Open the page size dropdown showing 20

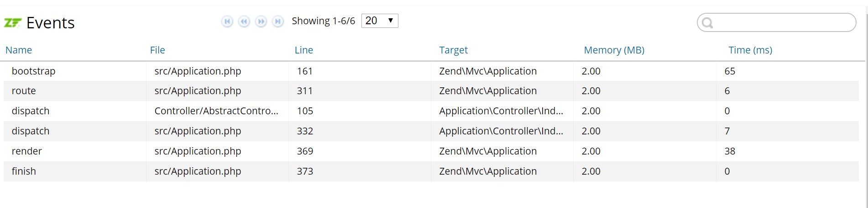click(380, 21)
